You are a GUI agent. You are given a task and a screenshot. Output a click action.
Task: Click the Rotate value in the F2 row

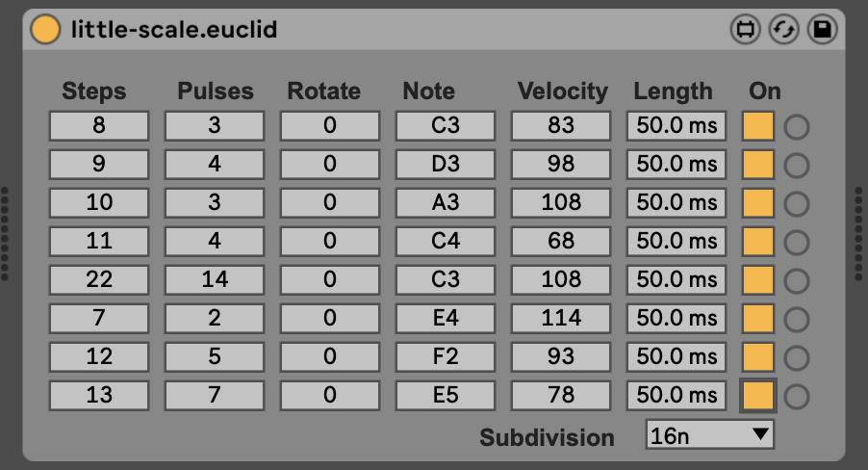(330, 357)
